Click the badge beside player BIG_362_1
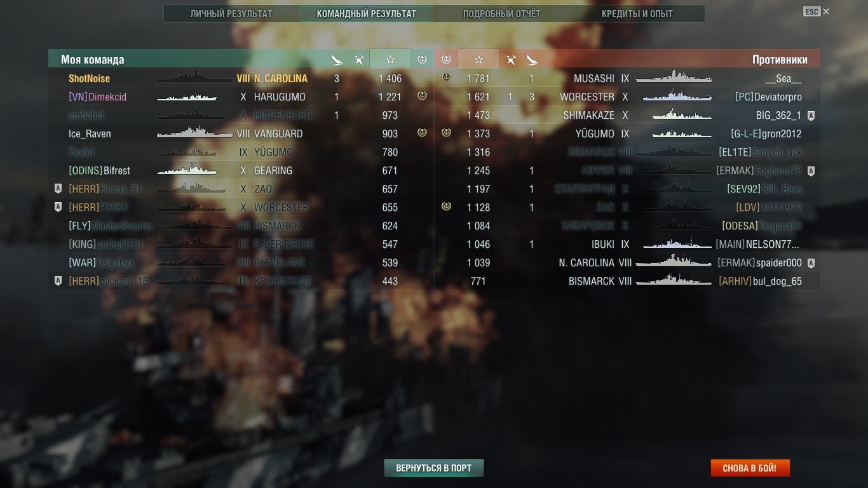This screenshot has width=868, height=488. 811,116
